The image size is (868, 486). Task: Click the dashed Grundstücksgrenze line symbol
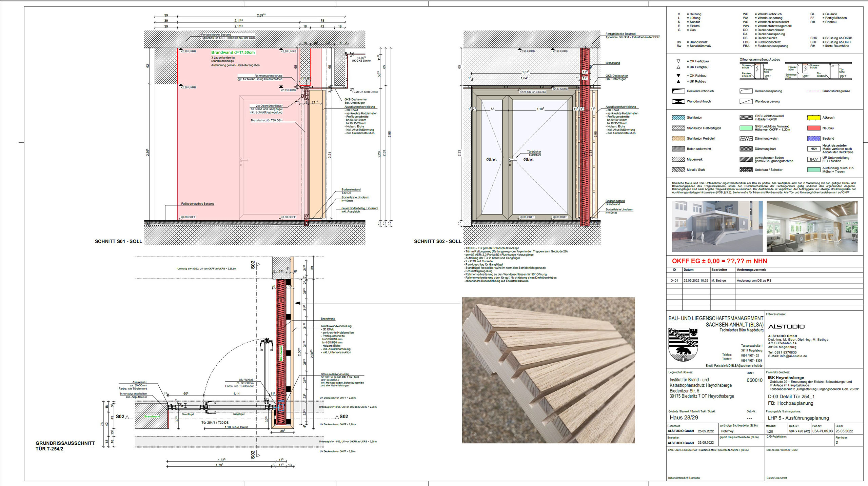(814, 91)
